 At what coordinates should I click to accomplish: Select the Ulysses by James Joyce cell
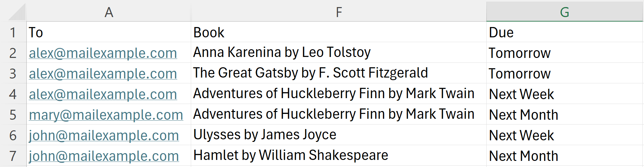point(265,135)
